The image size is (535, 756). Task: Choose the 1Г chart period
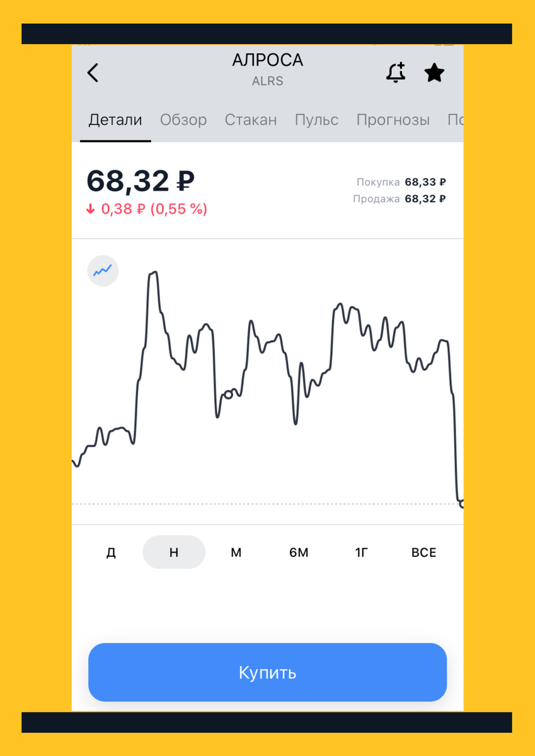click(361, 553)
